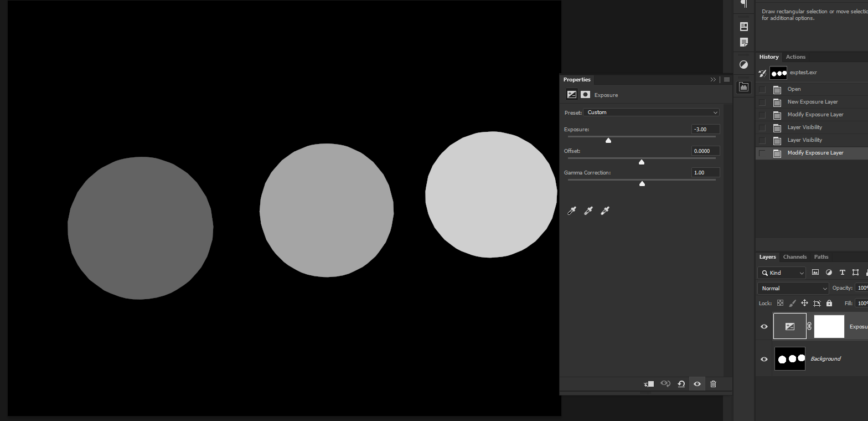The width and height of the screenshot is (868, 421).
Task: Select the exptest.exr history snapshot
Action: pyautogui.click(x=812, y=73)
